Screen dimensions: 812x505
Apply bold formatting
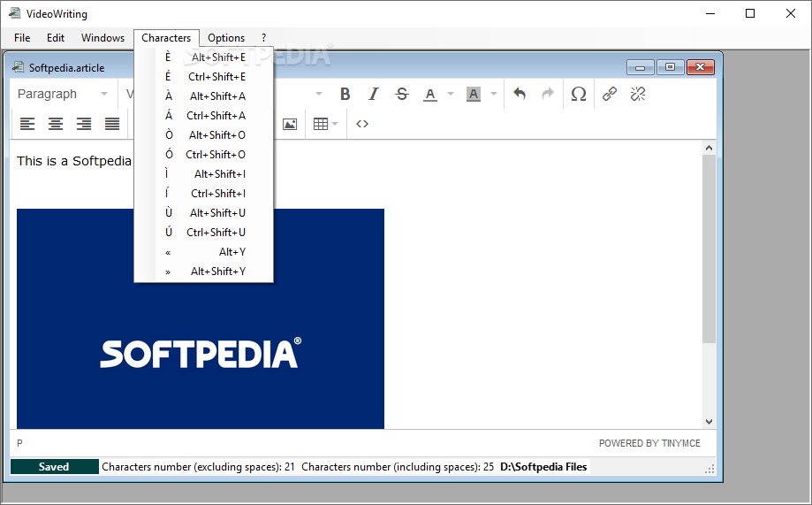[345, 94]
